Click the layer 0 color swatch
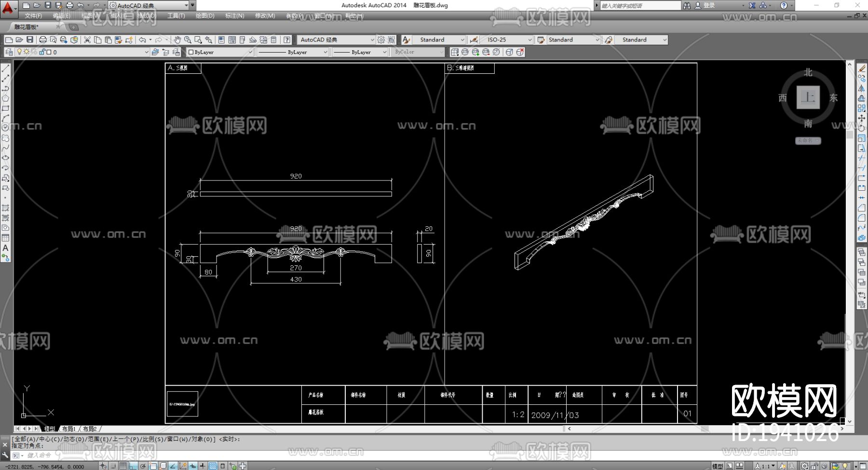The image size is (868, 470). [x=49, y=52]
